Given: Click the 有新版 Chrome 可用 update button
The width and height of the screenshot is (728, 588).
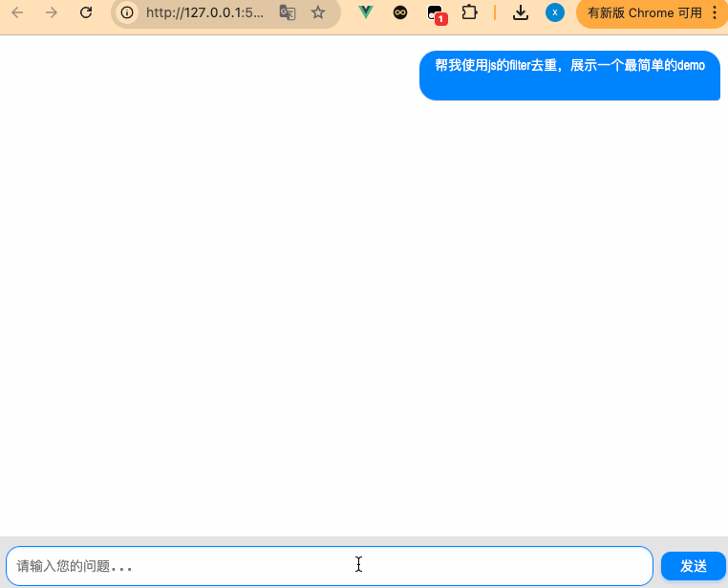Looking at the screenshot, I should click(645, 12).
